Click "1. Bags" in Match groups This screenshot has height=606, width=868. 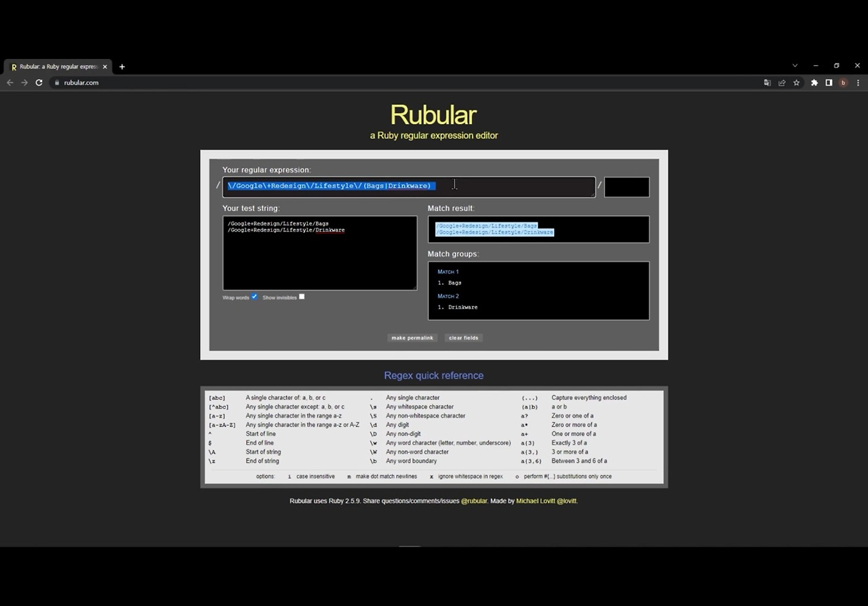click(x=450, y=283)
